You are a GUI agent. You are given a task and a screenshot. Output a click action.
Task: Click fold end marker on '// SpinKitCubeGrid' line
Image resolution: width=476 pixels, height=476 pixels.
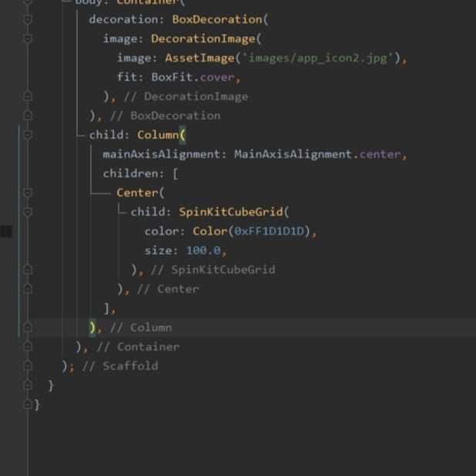[28, 270]
